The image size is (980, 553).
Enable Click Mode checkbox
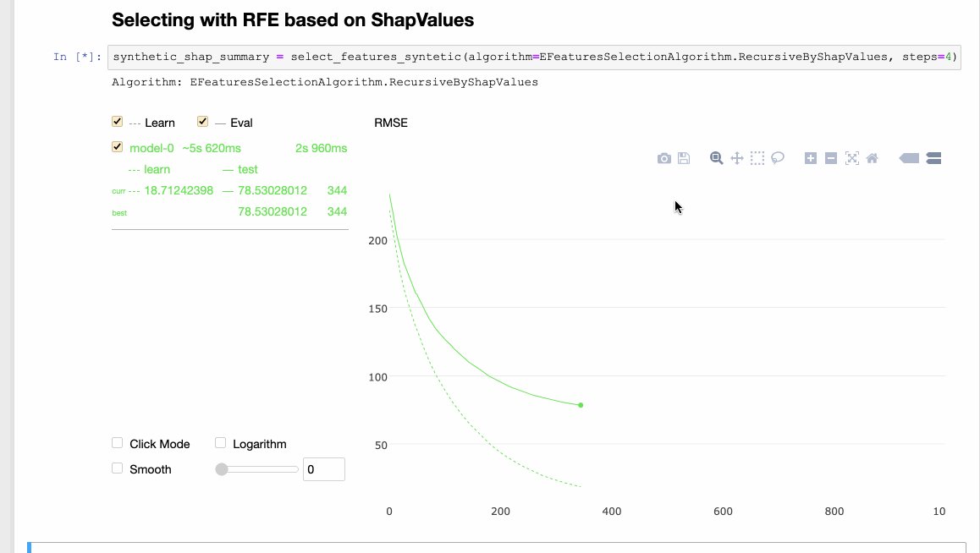117,443
